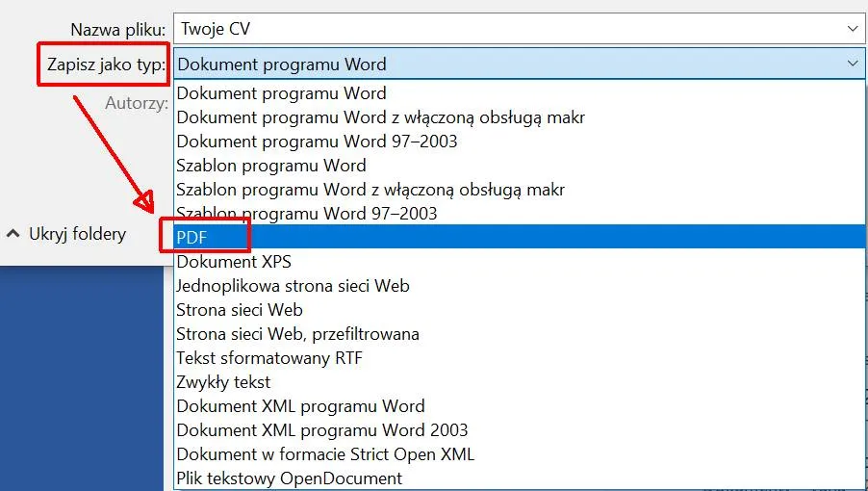
Task: Collapse folders using the Ukryj foldery chevron
Action: pos(13,234)
